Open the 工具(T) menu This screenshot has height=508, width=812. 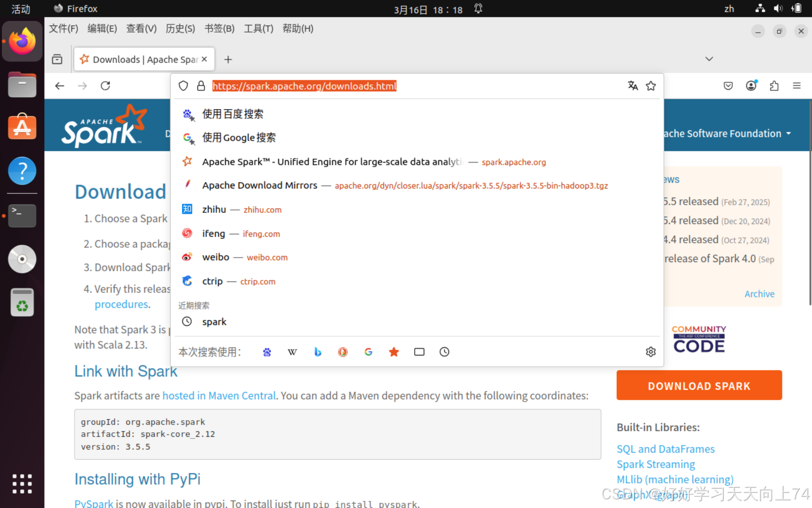pos(258,28)
